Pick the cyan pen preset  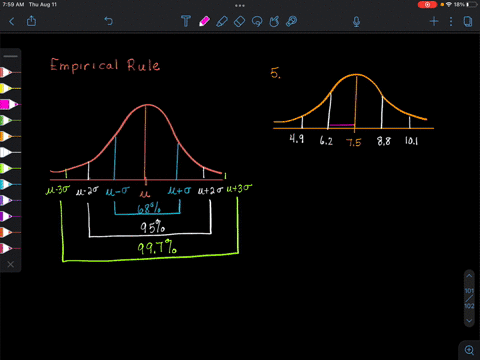point(10,184)
